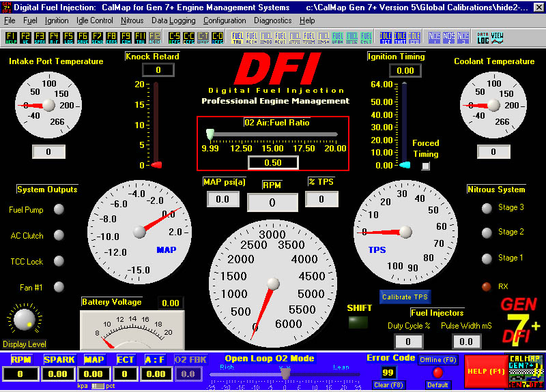Viewport: 546px width, 392px height.
Task: Click the bottom bar ECT value field
Action: point(125,374)
